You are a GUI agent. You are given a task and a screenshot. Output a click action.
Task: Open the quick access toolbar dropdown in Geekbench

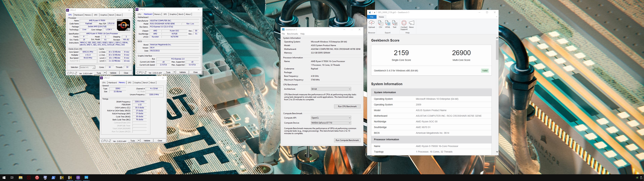(374, 12)
